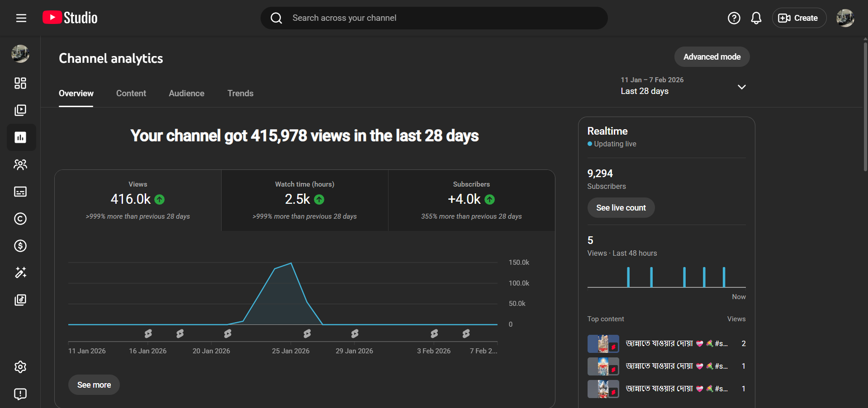868x408 pixels.
Task: Open the Dashboard icon in sidebar
Action: pos(20,83)
